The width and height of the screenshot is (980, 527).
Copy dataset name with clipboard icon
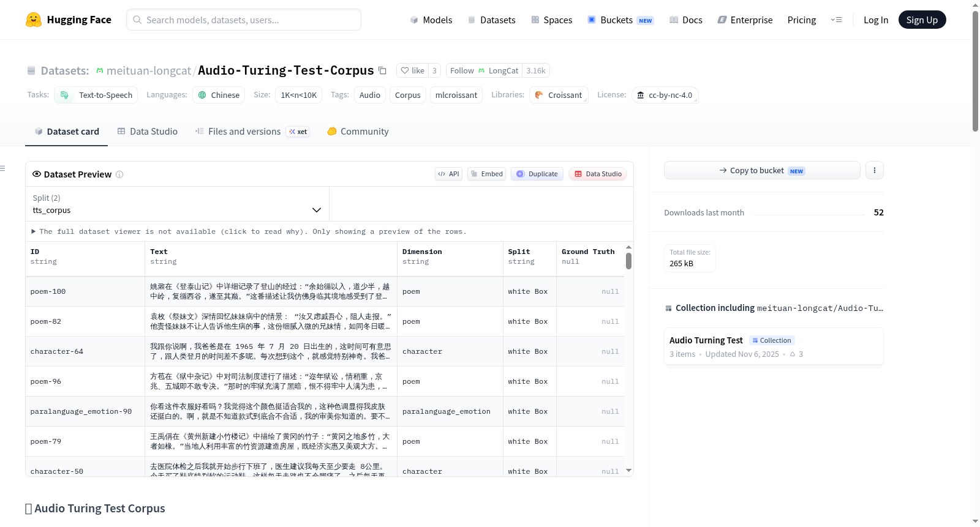tap(382, 70)
